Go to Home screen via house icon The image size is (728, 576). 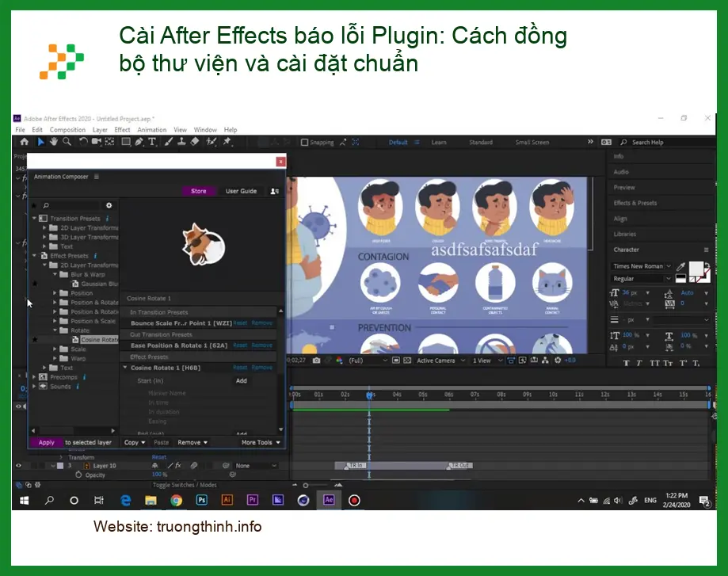(x=24, y=142)
